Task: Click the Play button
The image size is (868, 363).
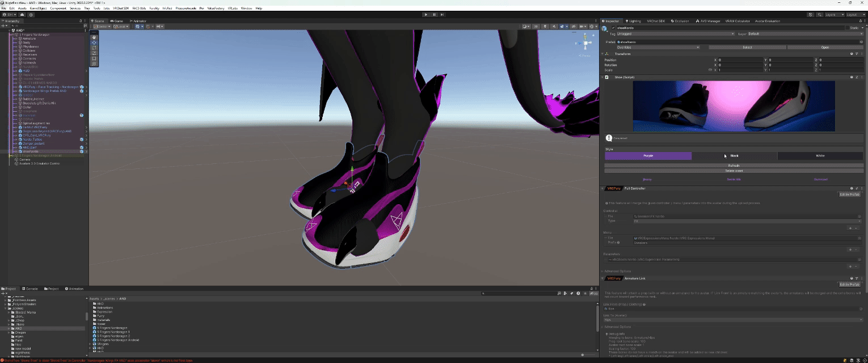Action: 426,15
